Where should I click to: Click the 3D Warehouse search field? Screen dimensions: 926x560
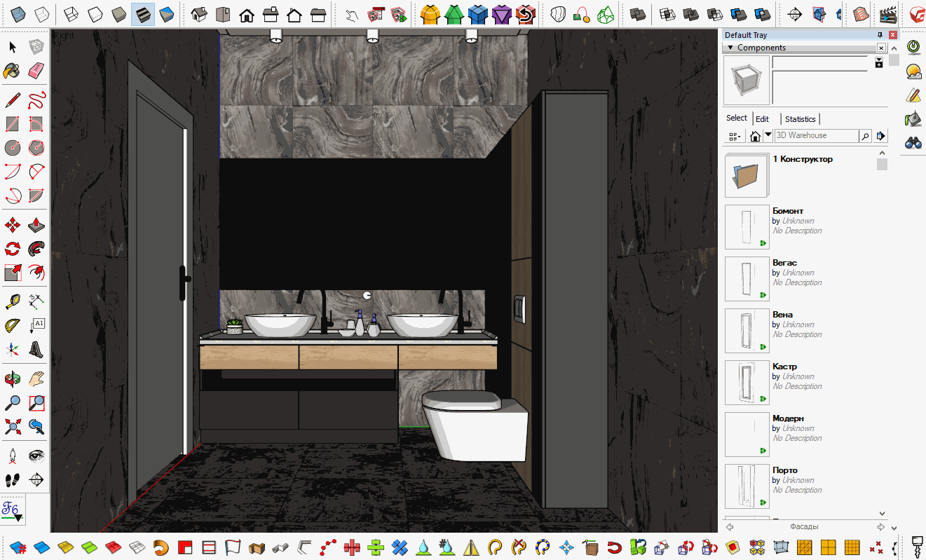click(x=815, y=136)
